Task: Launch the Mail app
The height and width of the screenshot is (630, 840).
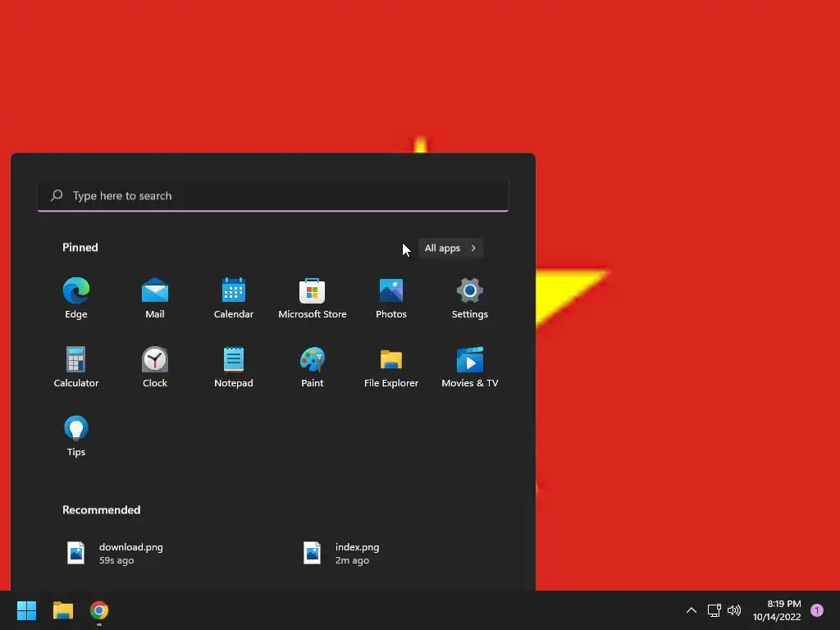Action: pyautogui.click(x=155, y=299)
